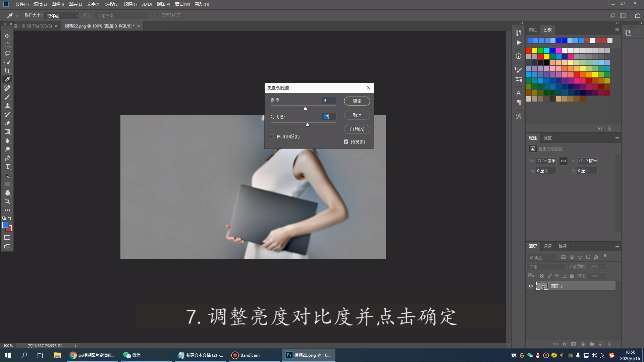Viewport: 644px width, 362px height.
Task: Select the Crop tool
Action: click(x=7, y=71)
